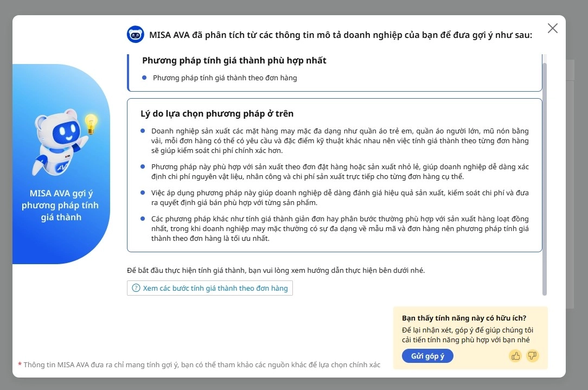Click bullet "Phương pháp tính giá thành theo đơn hàng"
Screen dimensions: 588x390
(225, 78)
